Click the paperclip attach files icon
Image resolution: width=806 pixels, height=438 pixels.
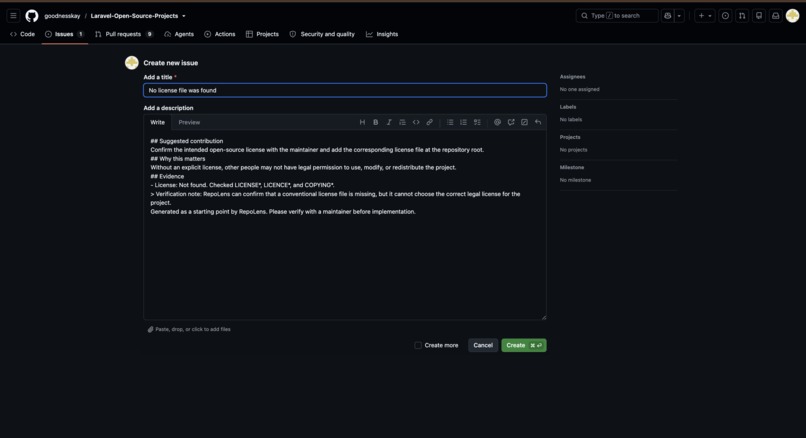151,330
